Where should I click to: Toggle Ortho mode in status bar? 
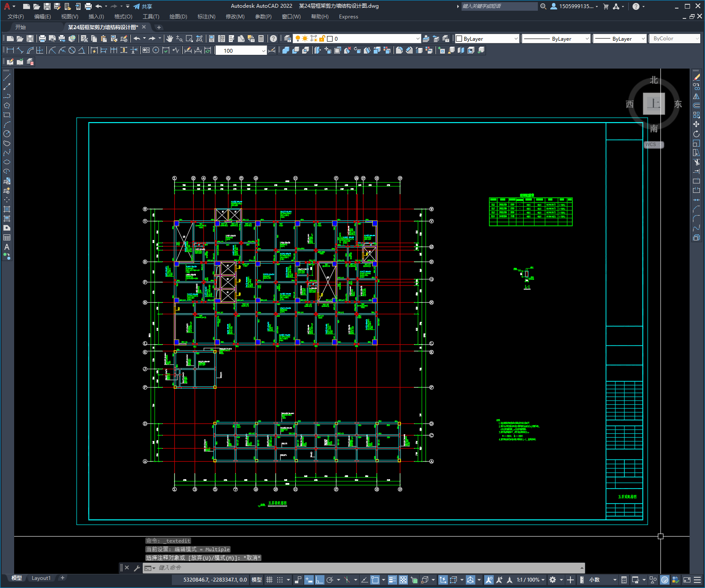click(x=320, y=580)
